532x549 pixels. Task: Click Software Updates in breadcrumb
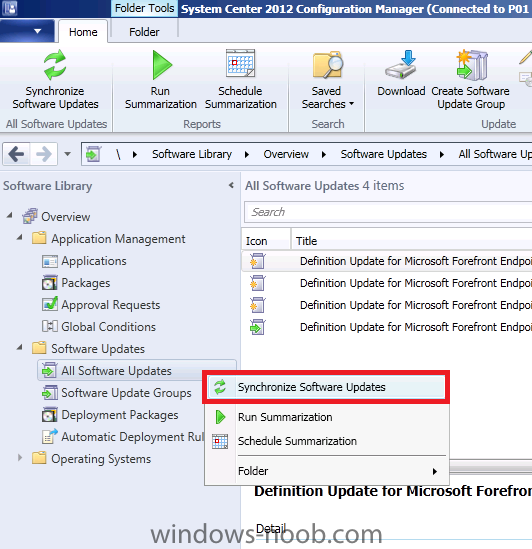(384, 154)
